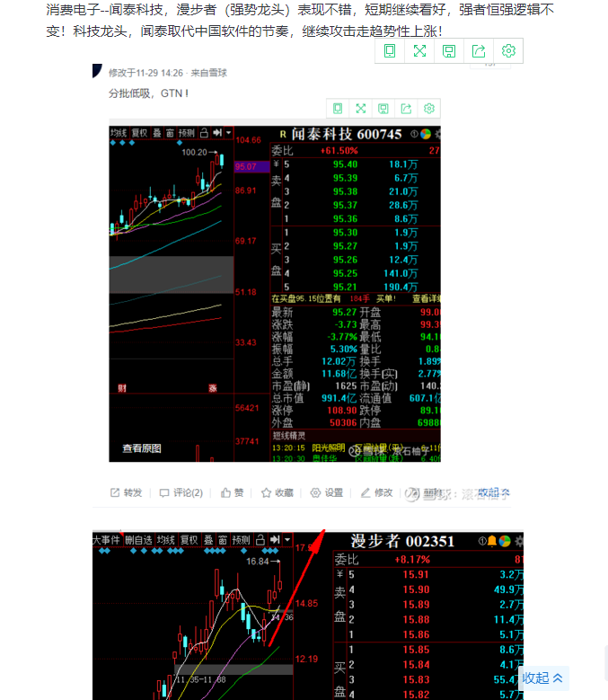
Task: Click the bell alert icon beside 漫步者 002351
Action: tap(492, 541)
